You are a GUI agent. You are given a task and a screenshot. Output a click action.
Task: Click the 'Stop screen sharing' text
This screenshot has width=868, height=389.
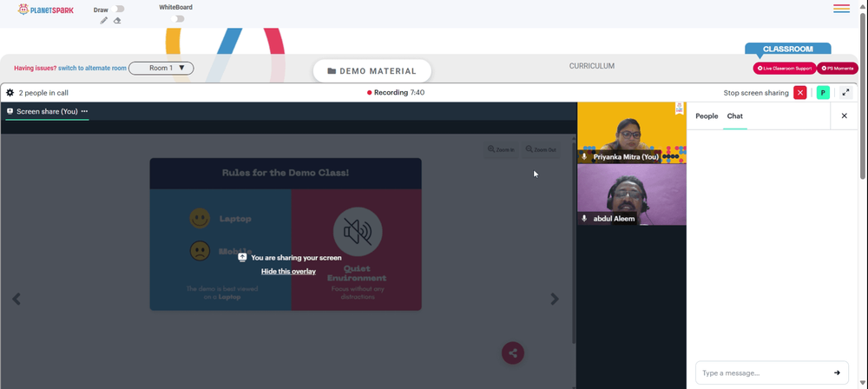click(756, 93)
